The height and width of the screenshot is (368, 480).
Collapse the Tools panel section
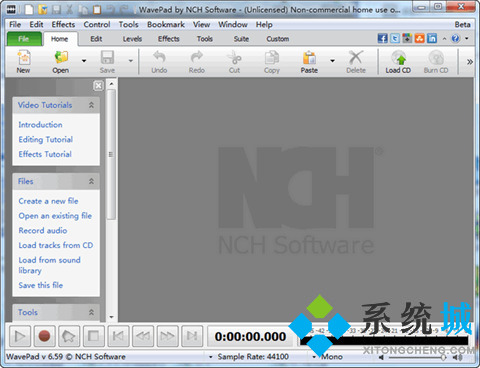point(91,312)
